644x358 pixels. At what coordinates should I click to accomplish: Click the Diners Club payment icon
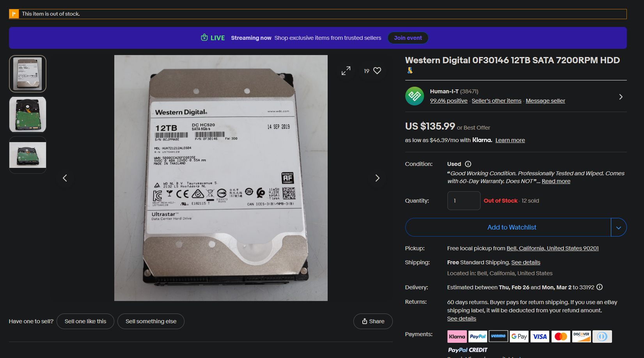tap(602, 336)
